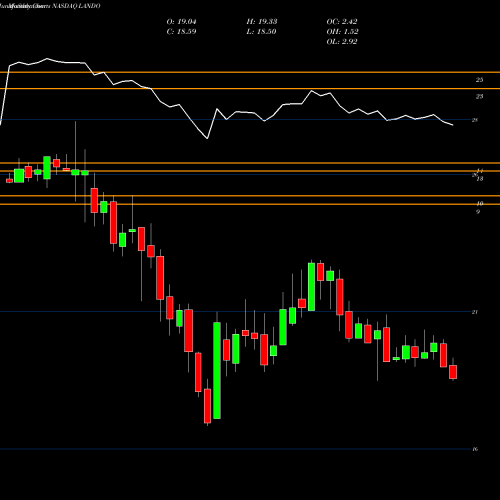Click the open price "O: 19.04"

click(x=181, y=22)
